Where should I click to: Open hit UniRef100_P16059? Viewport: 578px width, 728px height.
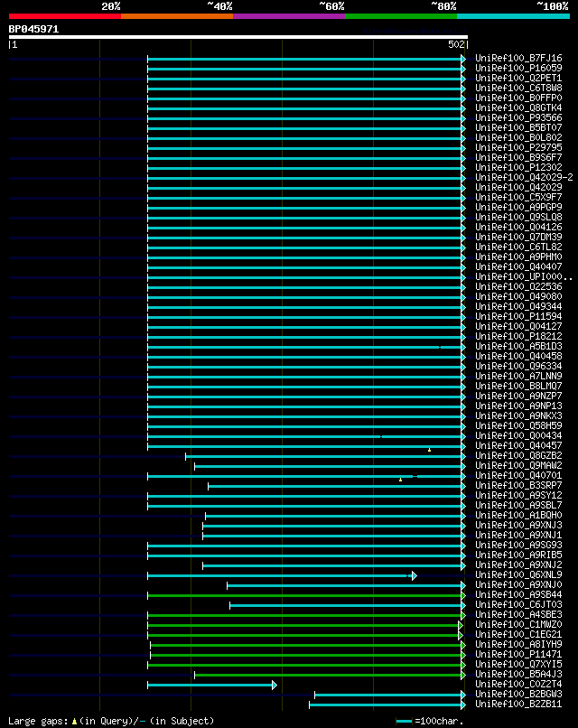click(x=518, y=69)
